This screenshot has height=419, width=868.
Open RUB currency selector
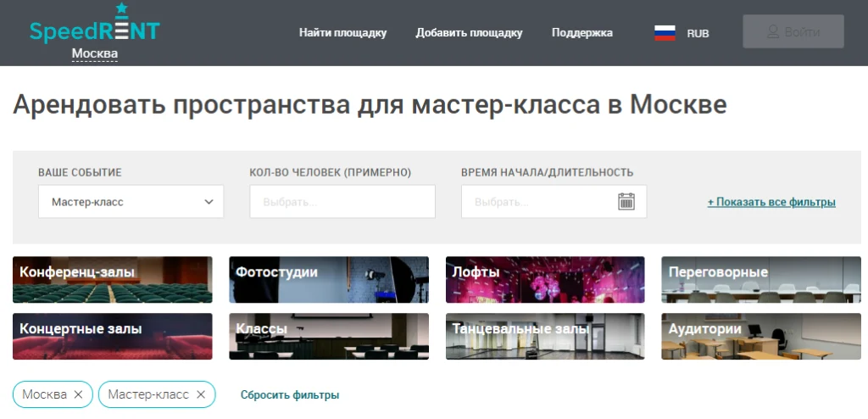click(698, 33)
